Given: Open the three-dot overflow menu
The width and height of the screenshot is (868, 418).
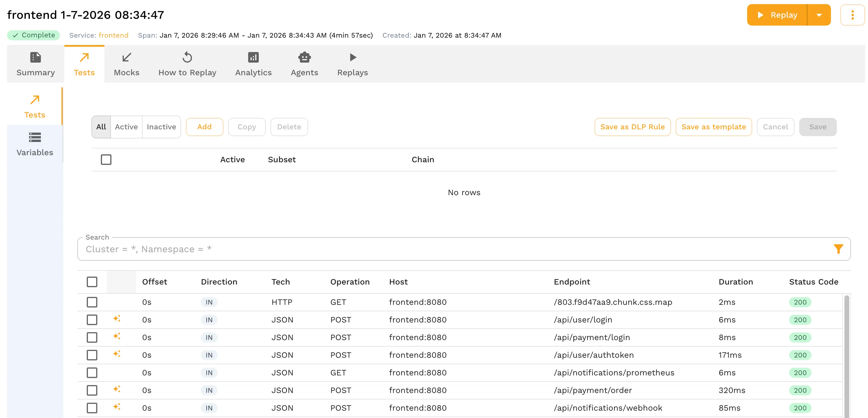Looking at the screenshot, I should pyautogui.click(x=852, y=15).
